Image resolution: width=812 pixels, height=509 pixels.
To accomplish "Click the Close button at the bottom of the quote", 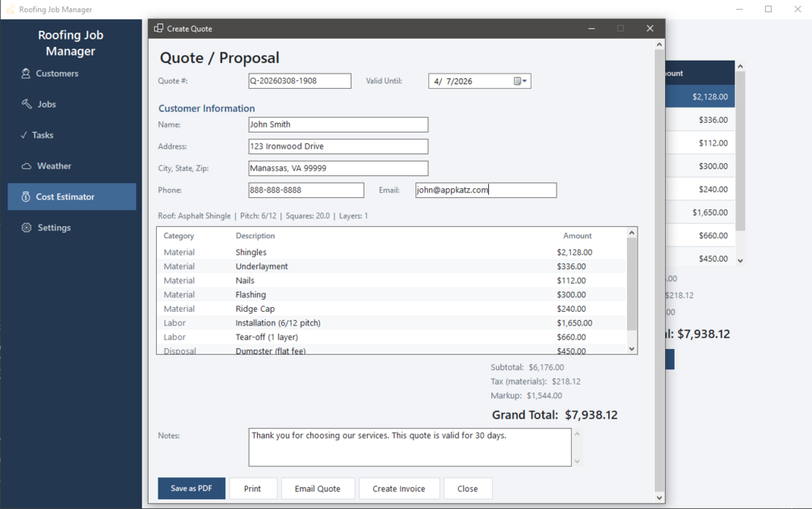I will click(x=468, y=488).
